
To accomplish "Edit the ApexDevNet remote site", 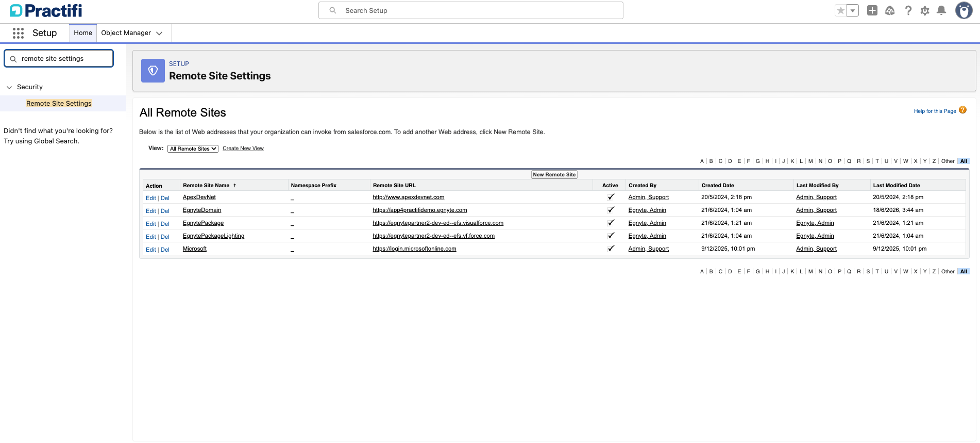I will pos(150,198).
